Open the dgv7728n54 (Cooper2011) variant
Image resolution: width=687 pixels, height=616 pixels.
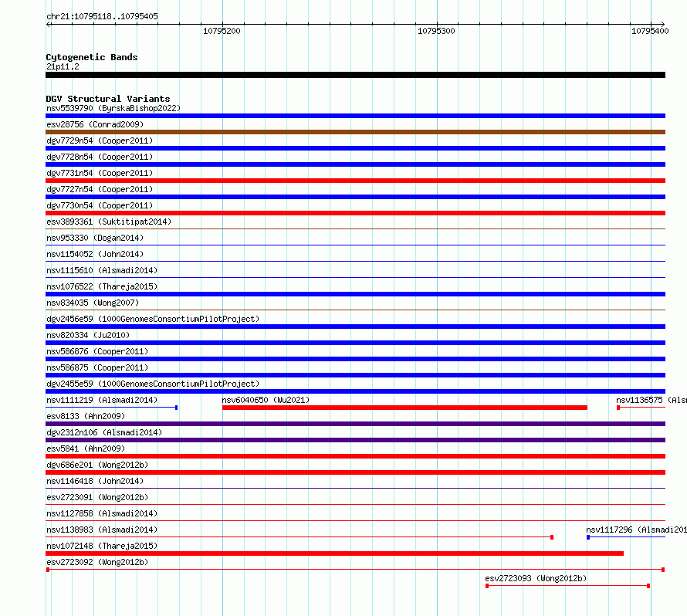(100, 157)
